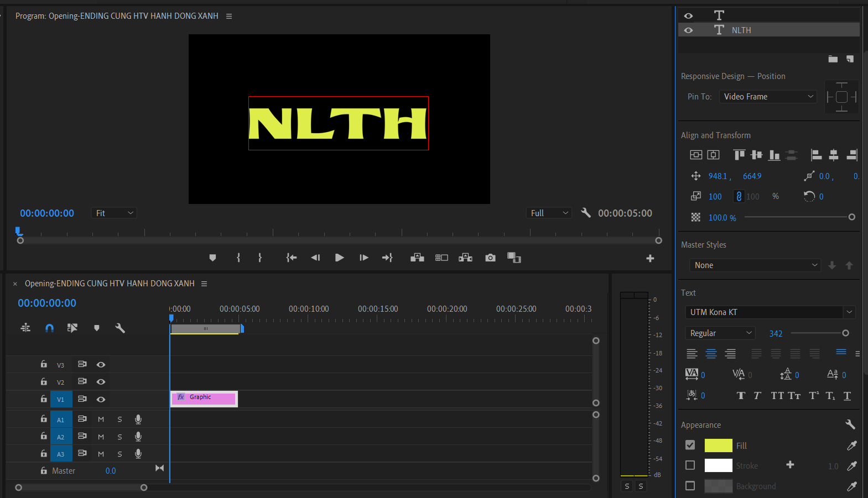
Task: Open Regular font style dropdown
Action: [x=720, y=333]
